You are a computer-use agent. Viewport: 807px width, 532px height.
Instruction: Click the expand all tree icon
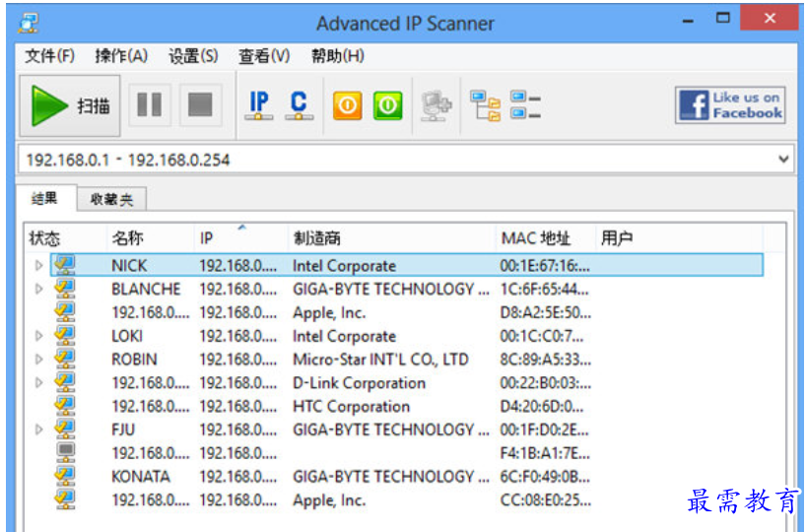[x=485, y=105]
